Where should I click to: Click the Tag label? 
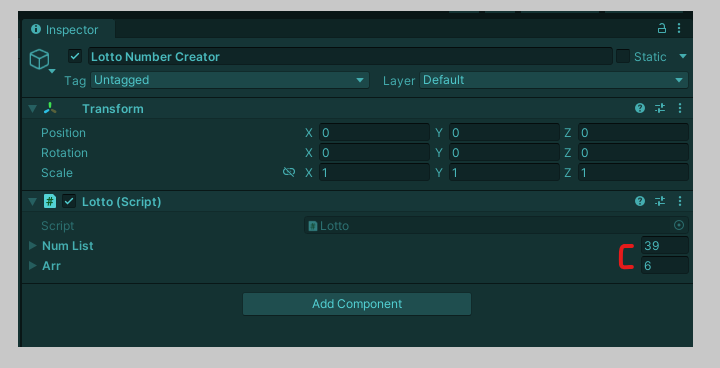point(75,81)
